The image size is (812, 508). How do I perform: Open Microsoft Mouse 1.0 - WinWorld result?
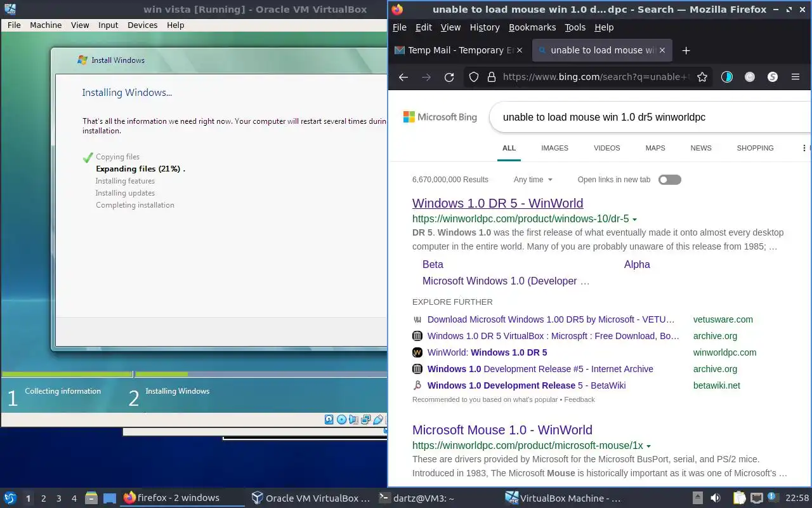[x=502, y=430]
